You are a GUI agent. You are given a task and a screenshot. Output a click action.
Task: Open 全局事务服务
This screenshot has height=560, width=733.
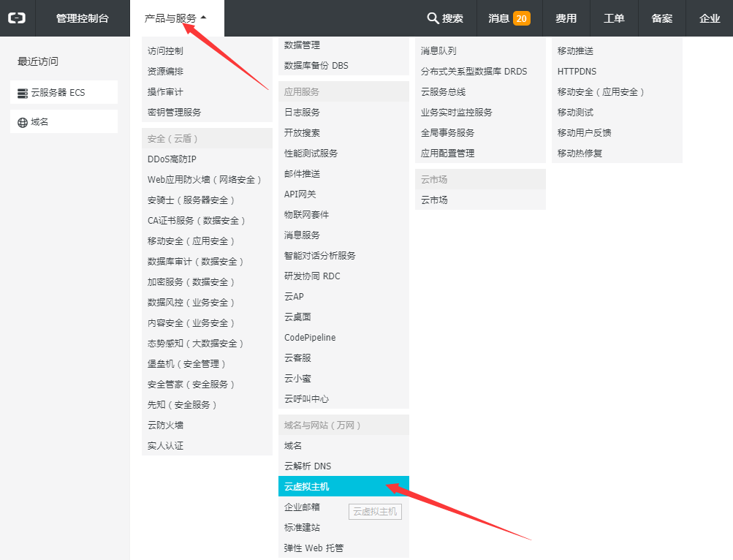click(x=447, y=133)
